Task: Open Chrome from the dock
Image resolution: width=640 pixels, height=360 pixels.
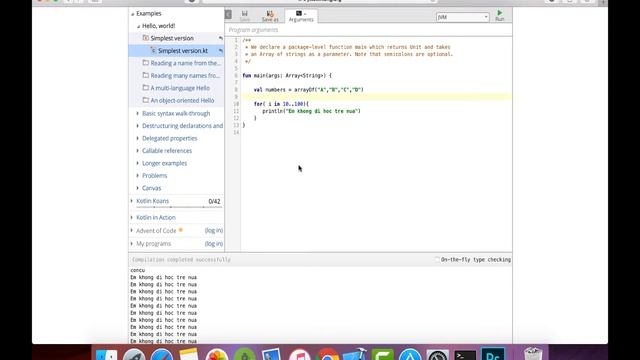Action: pyautogui.click(x=327, y=355)
